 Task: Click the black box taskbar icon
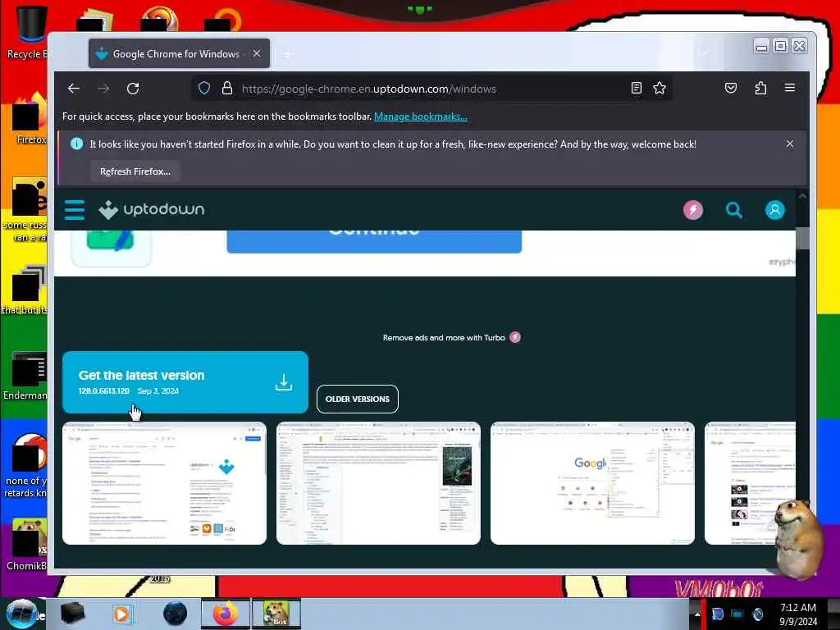click(72, 614)
